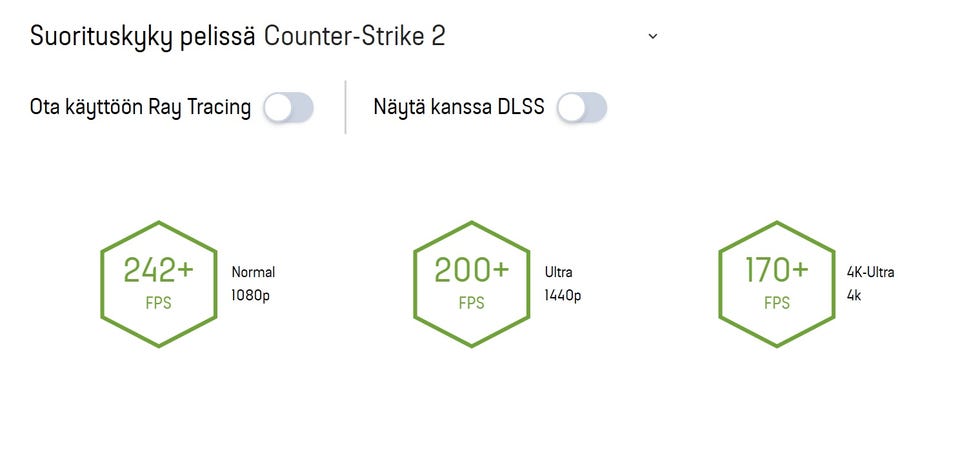
Task: Click the 200+ number
Action: point(471,270)
